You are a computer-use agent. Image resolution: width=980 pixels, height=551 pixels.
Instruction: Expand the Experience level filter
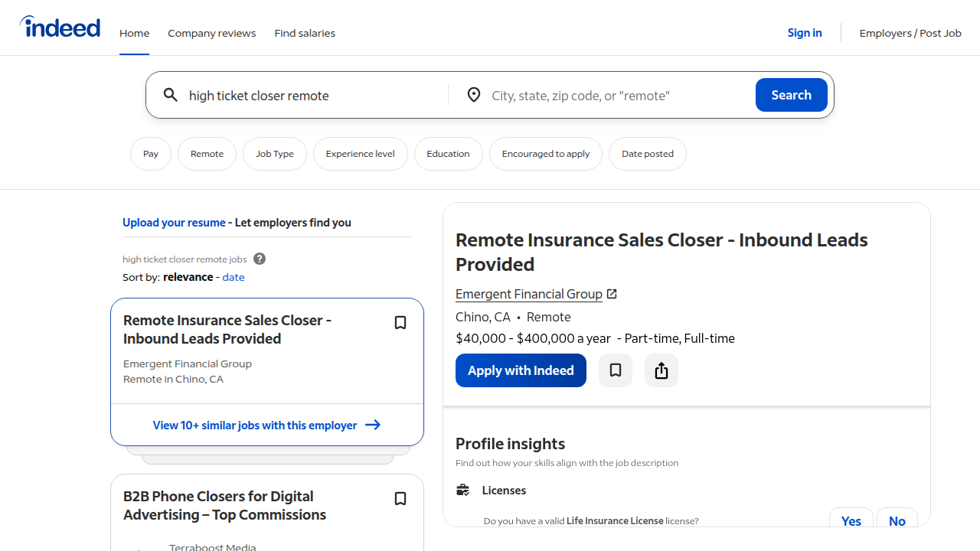[360, 154]
